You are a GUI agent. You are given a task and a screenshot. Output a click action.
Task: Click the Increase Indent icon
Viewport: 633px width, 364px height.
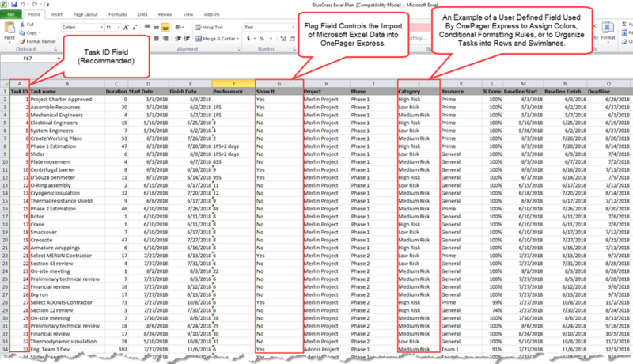click(x=187, y=38)
